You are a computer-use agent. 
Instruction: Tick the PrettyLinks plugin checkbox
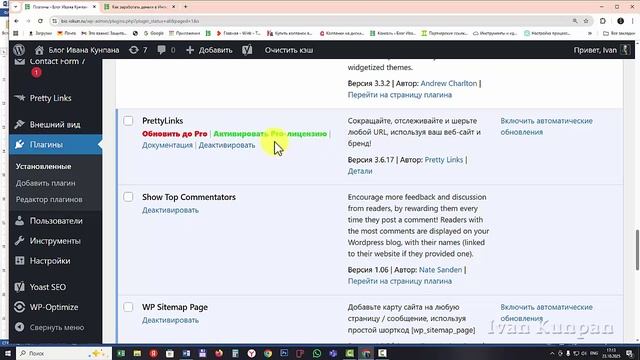(x=128, y=121)
